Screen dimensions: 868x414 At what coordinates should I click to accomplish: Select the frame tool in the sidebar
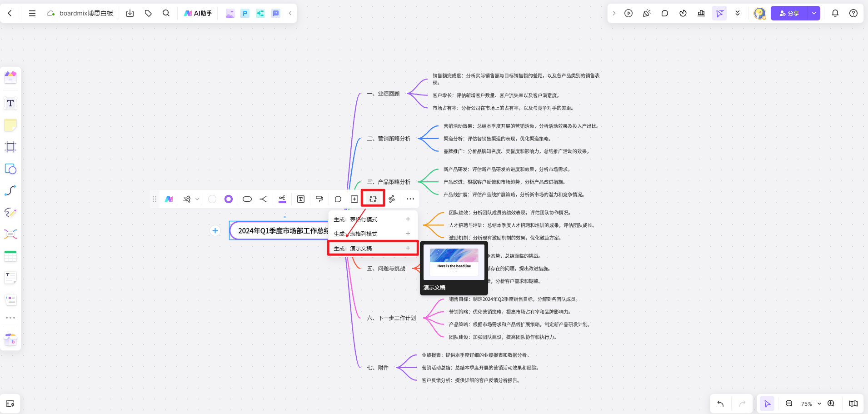click(x=10, y=147)
